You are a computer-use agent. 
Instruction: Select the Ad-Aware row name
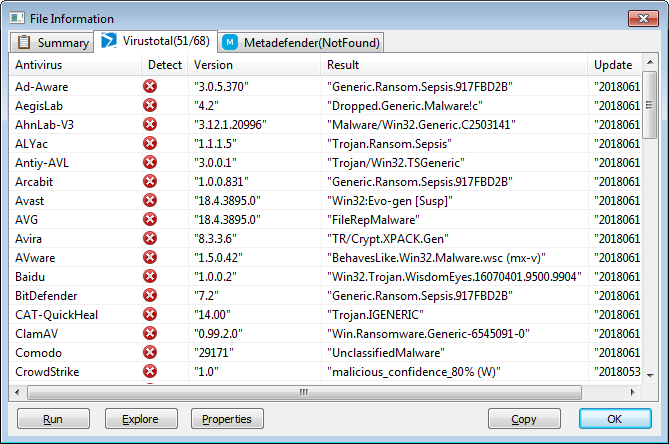pos(41,87)
